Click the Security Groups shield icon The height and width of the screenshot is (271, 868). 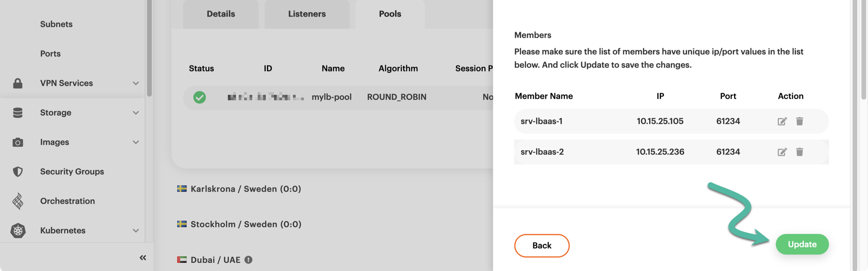pos(18,172)
